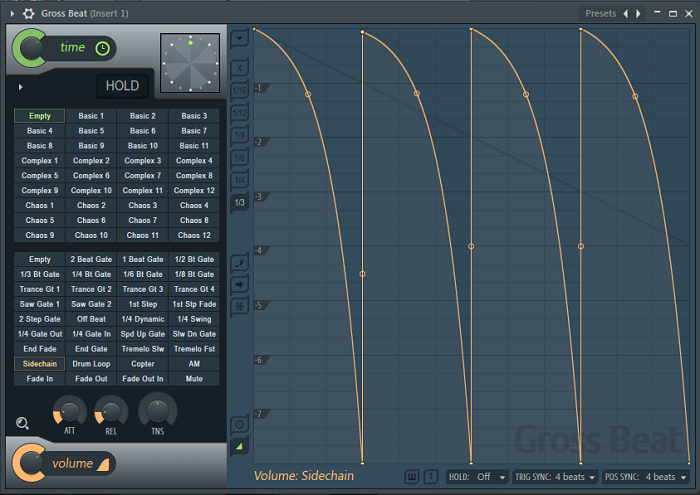Select the 1/16 snap button
The height and width of the screenshot is (495, 700).
pos(240,90)
